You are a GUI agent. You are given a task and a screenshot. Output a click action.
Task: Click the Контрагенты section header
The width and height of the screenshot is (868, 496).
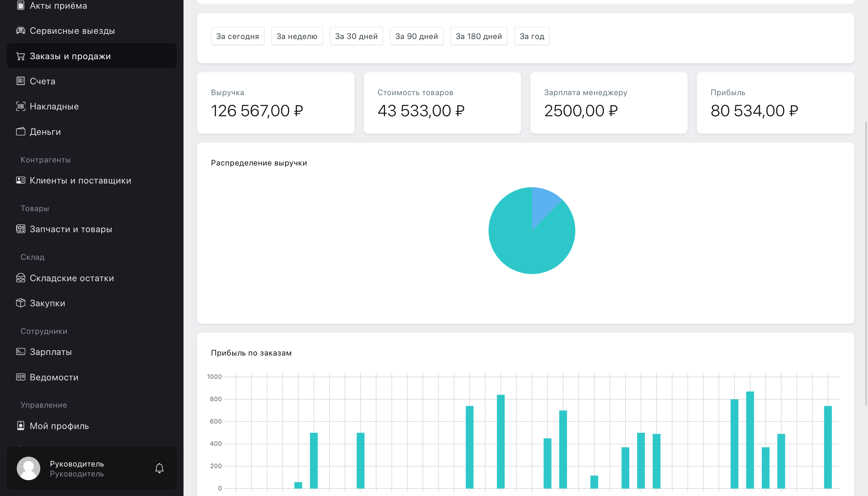46,160
